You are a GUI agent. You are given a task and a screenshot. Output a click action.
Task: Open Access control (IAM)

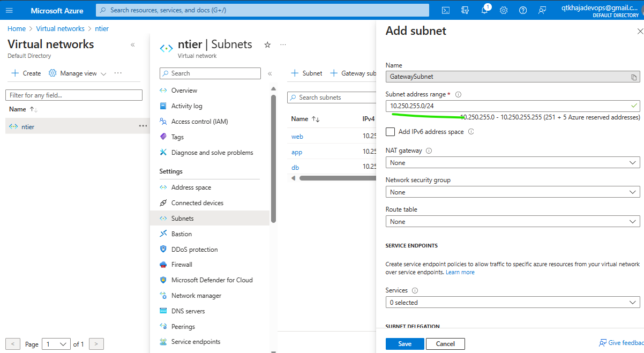point(199,122)
